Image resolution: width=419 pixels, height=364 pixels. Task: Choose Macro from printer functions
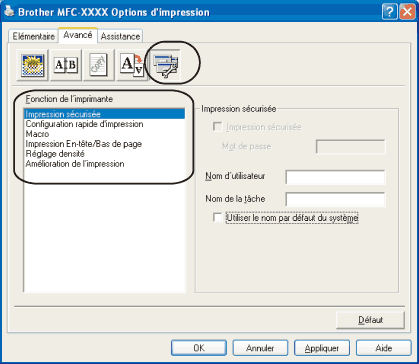pos(37,134)
